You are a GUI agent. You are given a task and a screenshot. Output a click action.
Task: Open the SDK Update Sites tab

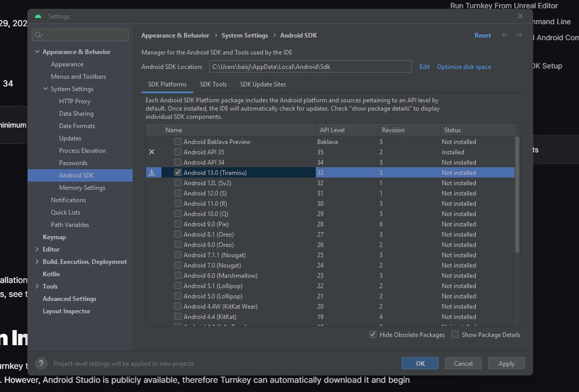pos(263,84)
